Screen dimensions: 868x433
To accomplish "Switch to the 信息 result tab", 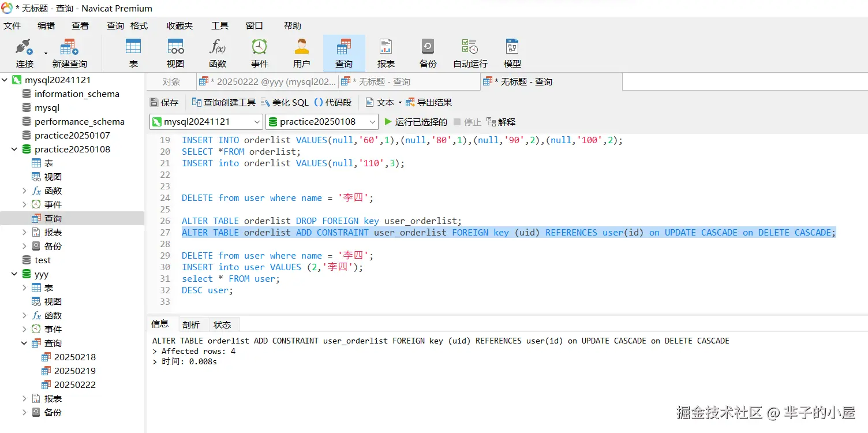I will pyautogui.click(x=160, y=324).
